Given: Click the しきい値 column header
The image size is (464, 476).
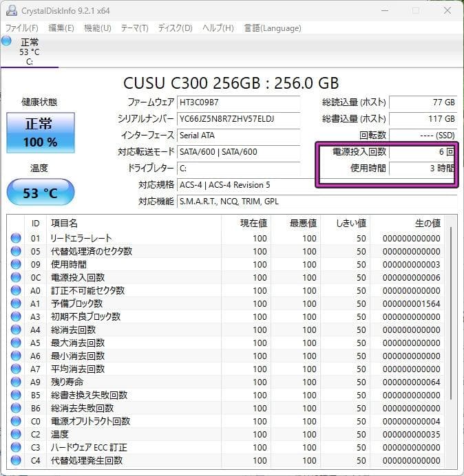Looking at the screenshot, I should click(345, 223).
